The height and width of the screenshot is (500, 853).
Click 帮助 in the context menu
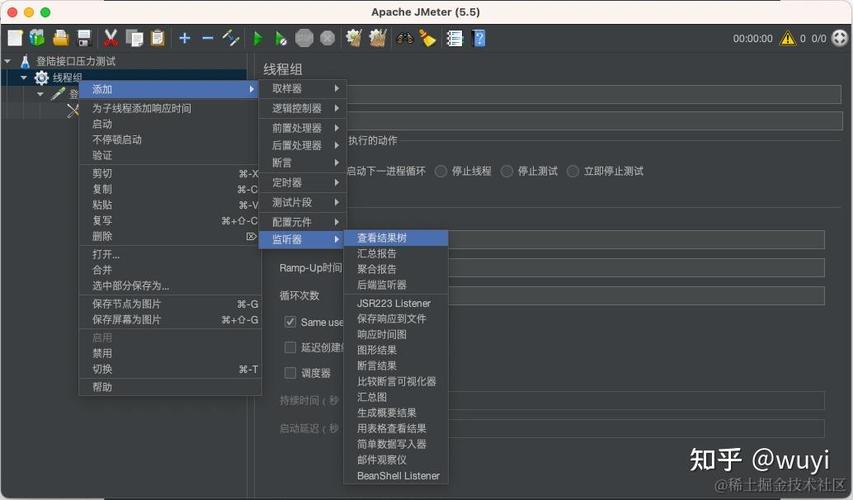(x=170, y=387)
